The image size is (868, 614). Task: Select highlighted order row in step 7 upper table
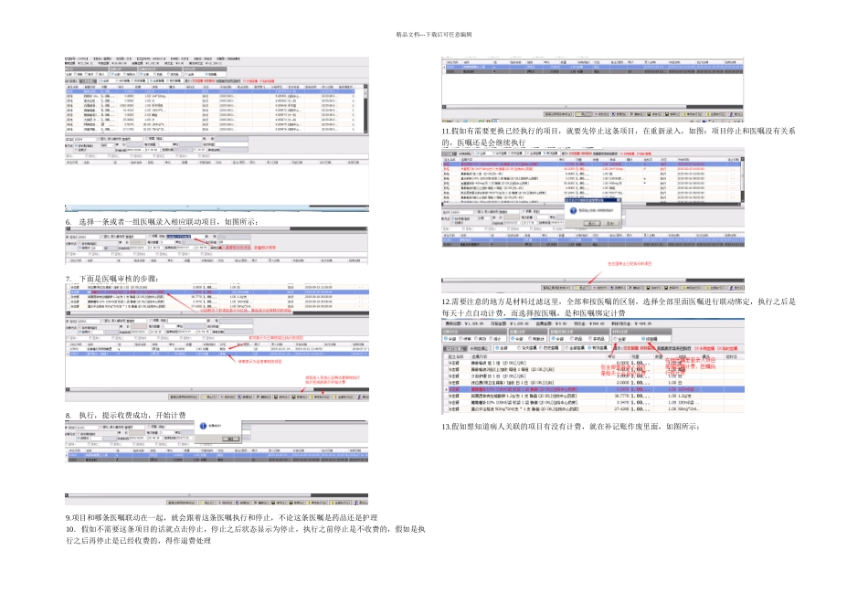pyautogui.click(x=217, y=291)
